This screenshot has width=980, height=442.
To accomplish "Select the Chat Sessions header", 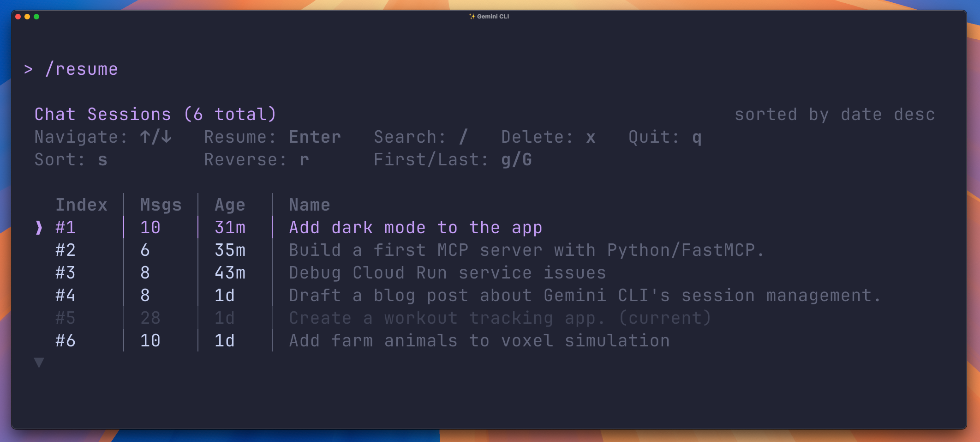I will (155, 114).
